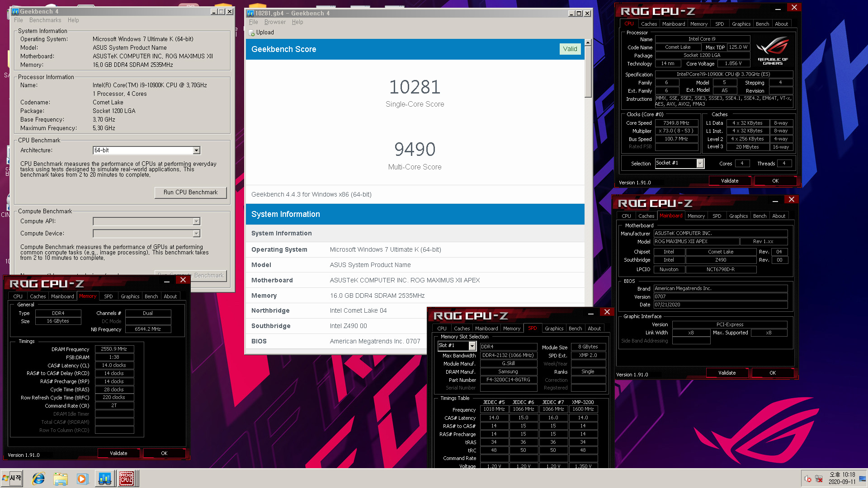Click the Part Number F4-3200C14-8GTRG field
The height and width of the screenshot is (488, 868).
pos(508,380)
